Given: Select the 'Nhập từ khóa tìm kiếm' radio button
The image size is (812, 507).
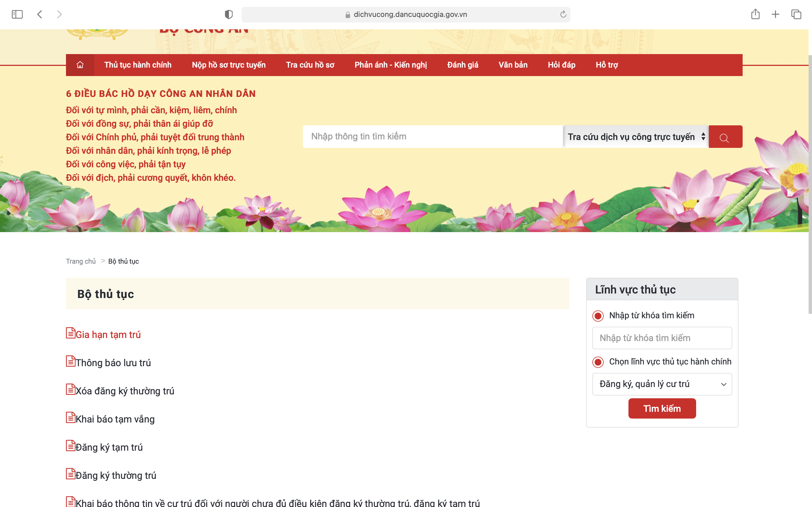Looking at the screenshot, I should pos(598,315).
